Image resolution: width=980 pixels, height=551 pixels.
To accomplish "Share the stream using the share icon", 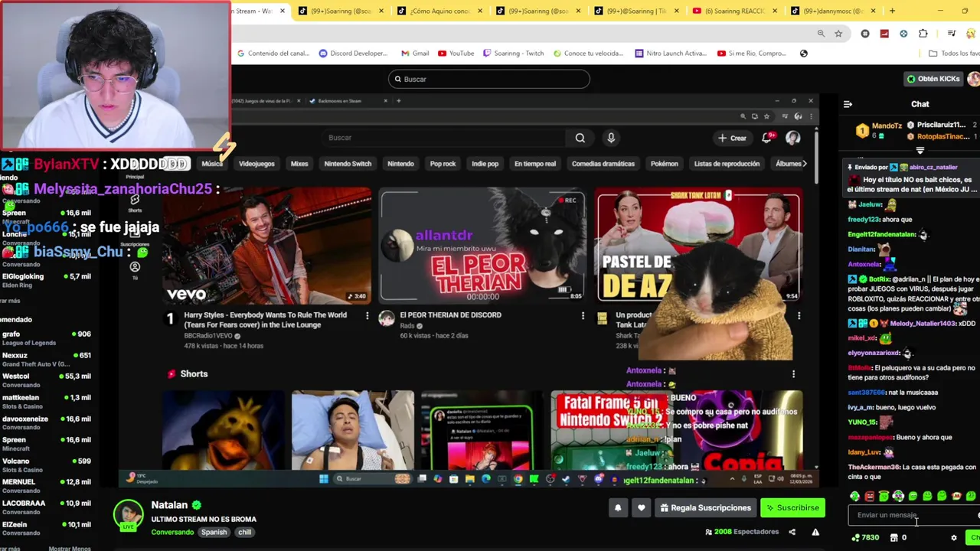I will (792, 532).
